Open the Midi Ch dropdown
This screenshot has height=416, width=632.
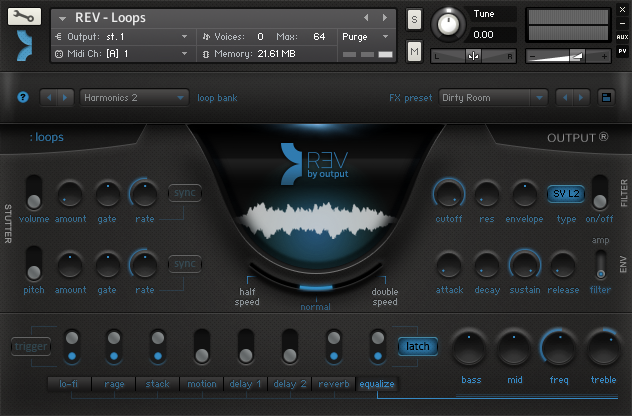123,54
